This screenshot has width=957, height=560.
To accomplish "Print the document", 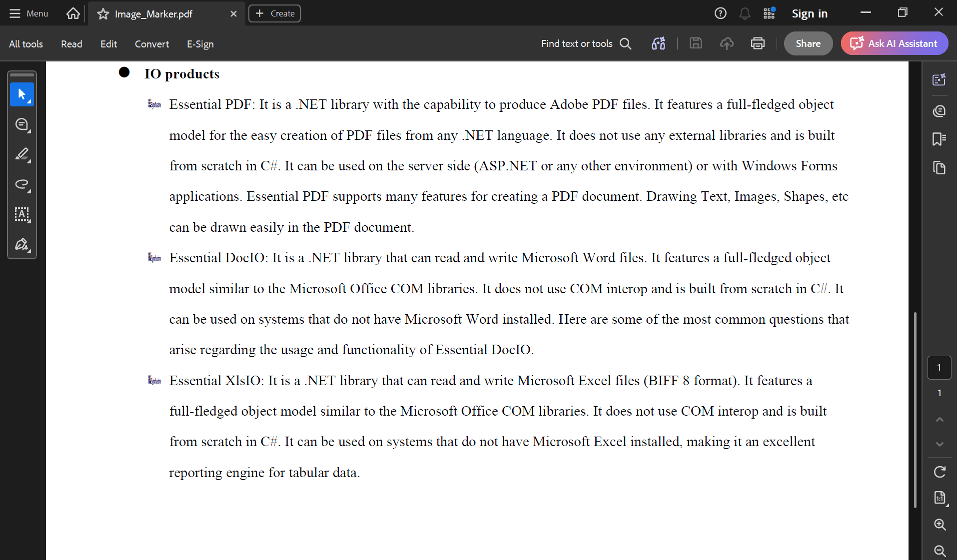I will (758, 43).
